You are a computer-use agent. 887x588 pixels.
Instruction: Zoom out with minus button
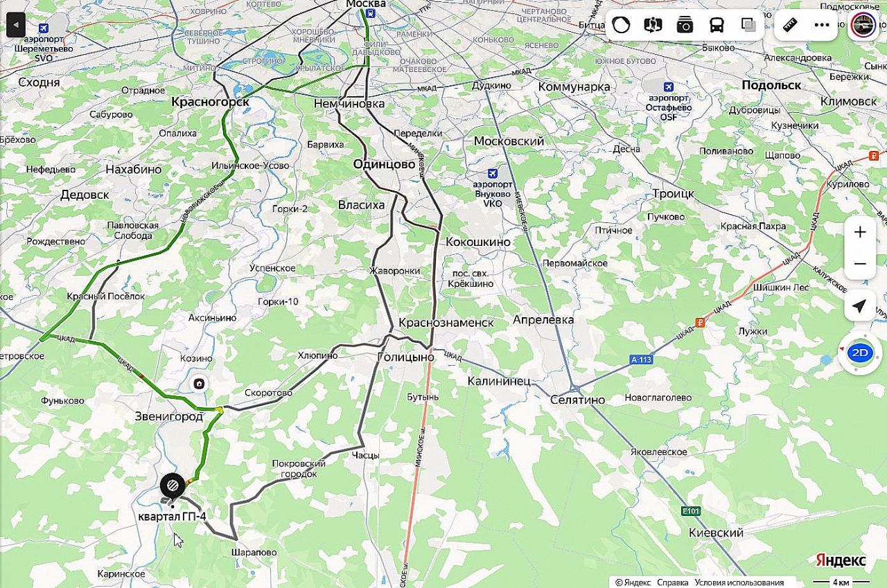[x=860, y=264]
